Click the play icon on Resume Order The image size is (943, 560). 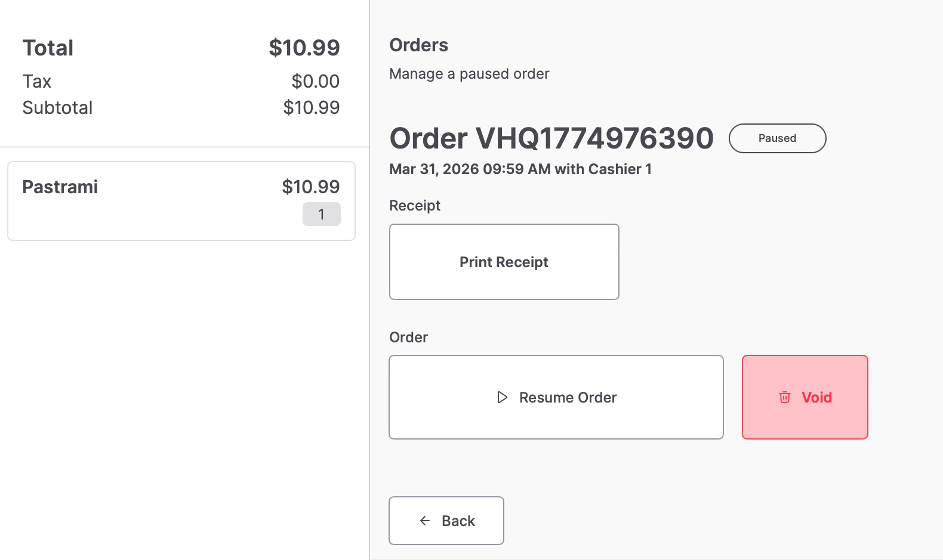pos(503,397)
